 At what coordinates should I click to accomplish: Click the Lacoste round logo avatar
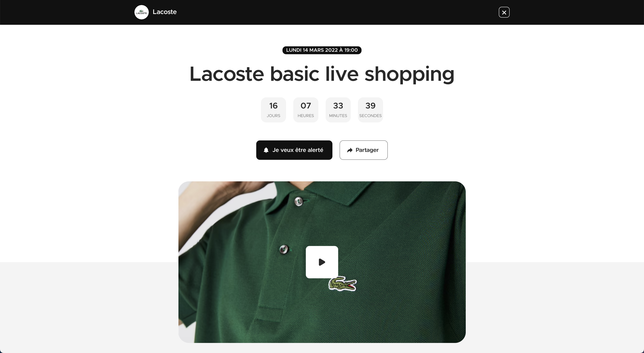141,12
